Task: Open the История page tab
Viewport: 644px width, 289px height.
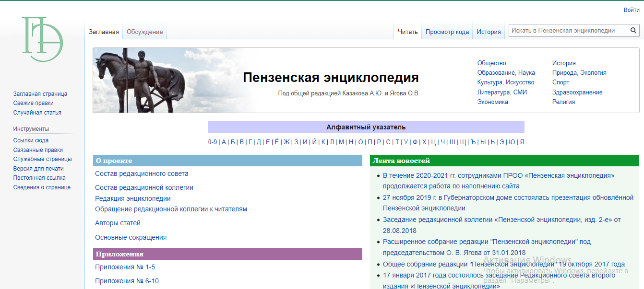Action: pos(489,32)
